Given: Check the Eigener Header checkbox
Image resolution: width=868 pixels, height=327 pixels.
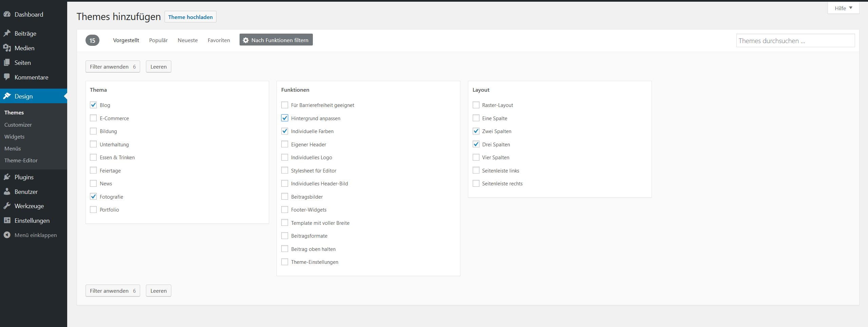Looking at the screenshot, I should coord(285,144).
